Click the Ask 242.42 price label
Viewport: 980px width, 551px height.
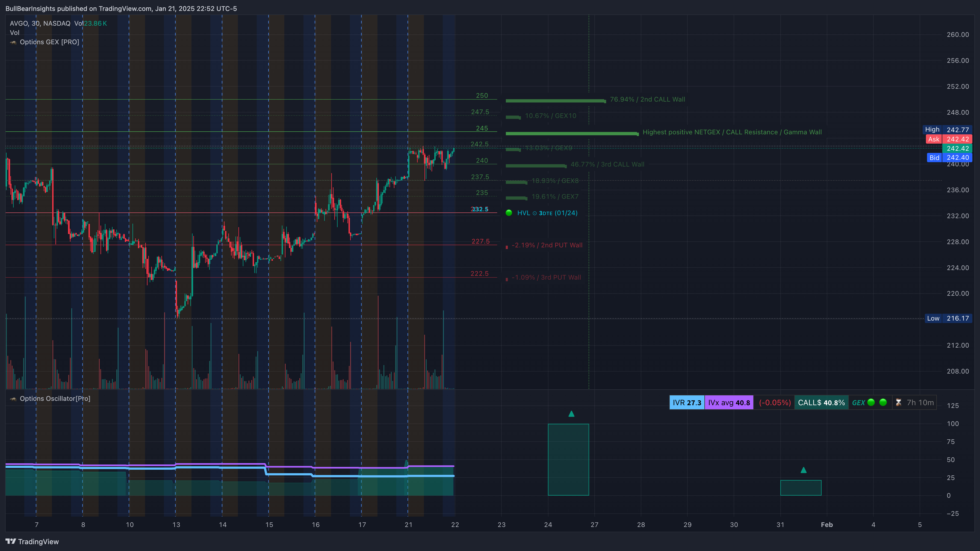click(x=949, y=139)
